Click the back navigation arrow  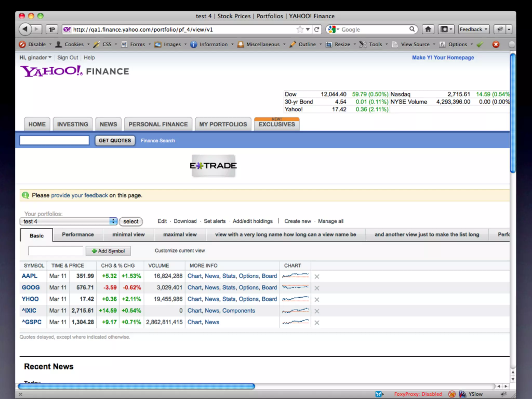coord(25,29)
